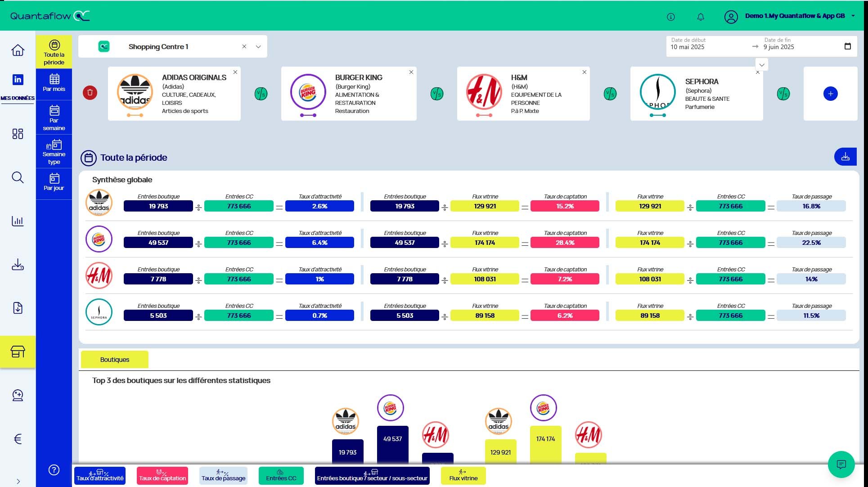Switch to Semaine type view

tap(54, 152)
